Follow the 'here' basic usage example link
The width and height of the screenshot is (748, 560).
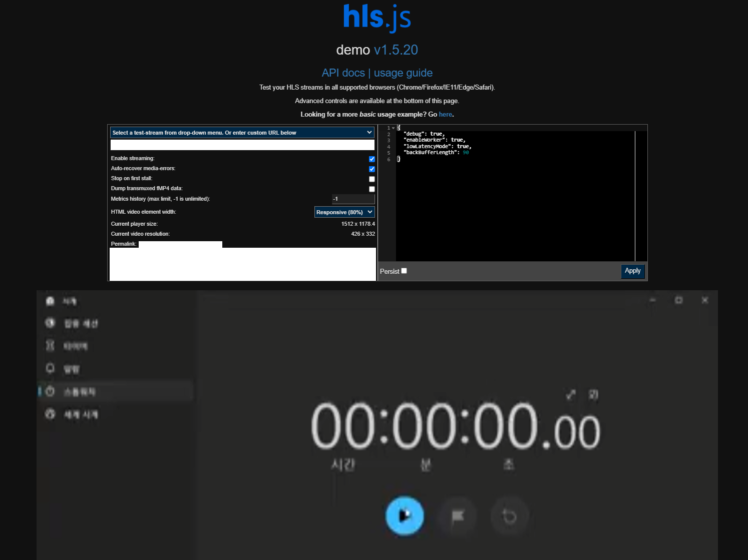[x=445, y=115]
